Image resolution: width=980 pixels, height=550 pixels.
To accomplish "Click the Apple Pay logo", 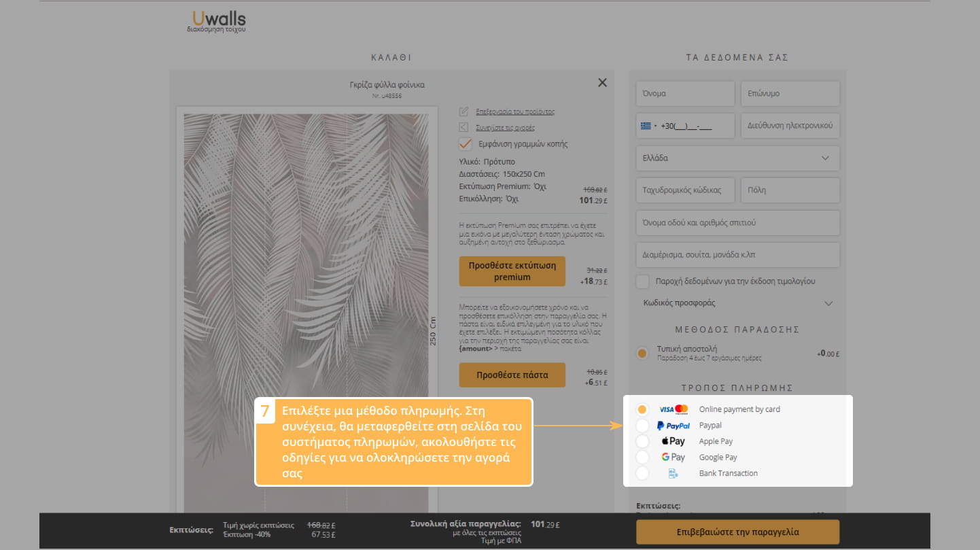I will point(673,441).
